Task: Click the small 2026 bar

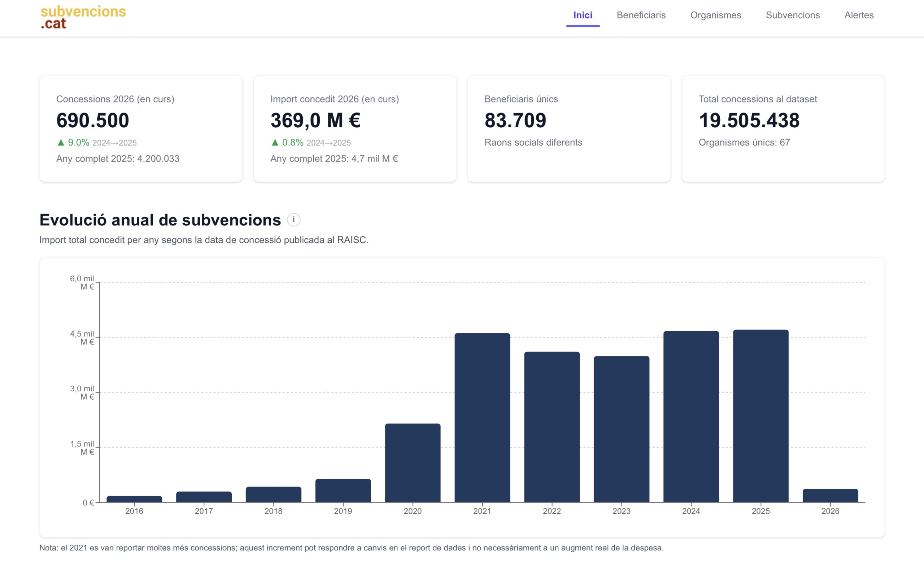Action: [830, 495]
